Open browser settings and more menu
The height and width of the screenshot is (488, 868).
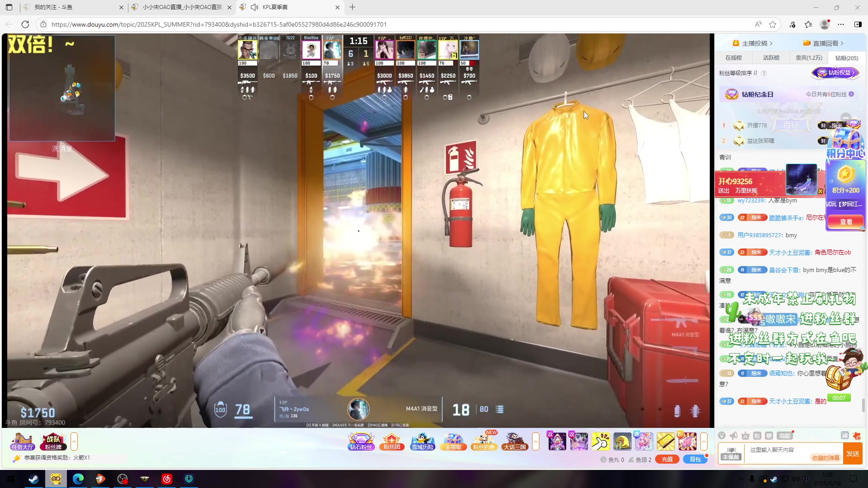pyautogui.click(x=841, y=24)
